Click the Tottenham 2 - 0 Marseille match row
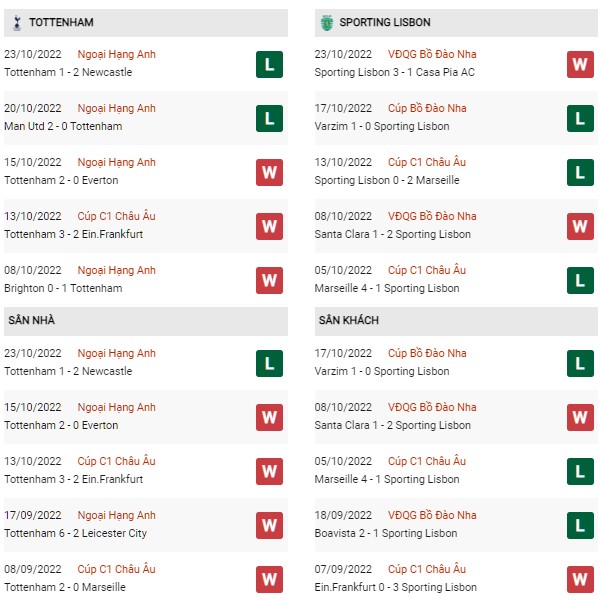This screenshot has height=603, width=600. [146, 578]
